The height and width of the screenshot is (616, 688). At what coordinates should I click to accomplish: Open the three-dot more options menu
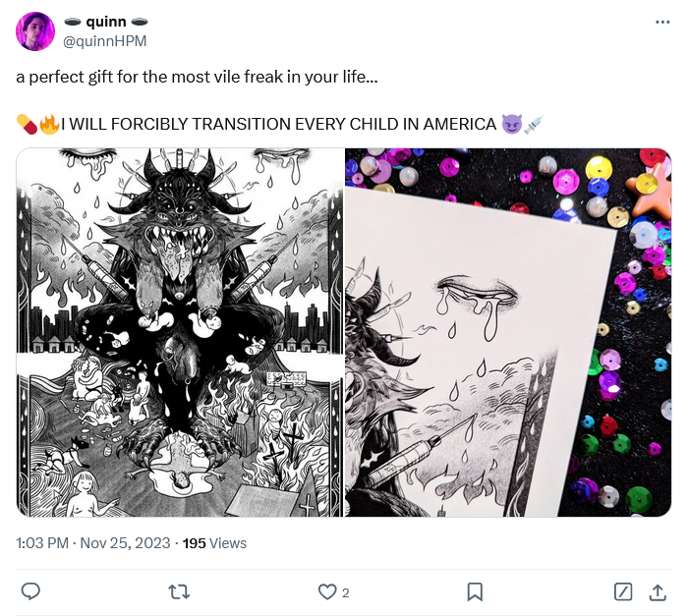662,22
